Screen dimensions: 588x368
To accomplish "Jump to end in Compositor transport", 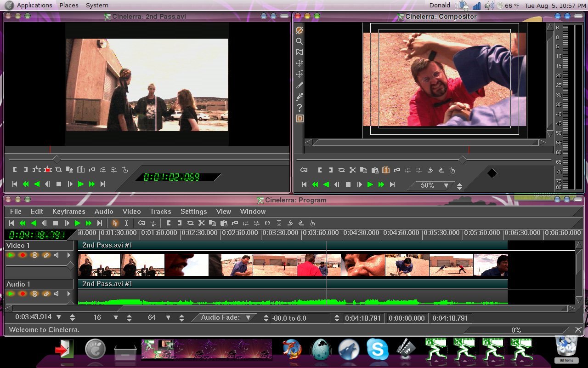I will pos(392,184).
